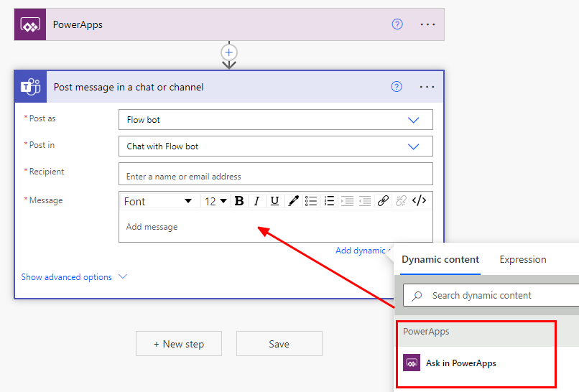The height and width of the screenshot is (392, 579).
Task: Click Show advanced options link
Action: pos(67,277)
